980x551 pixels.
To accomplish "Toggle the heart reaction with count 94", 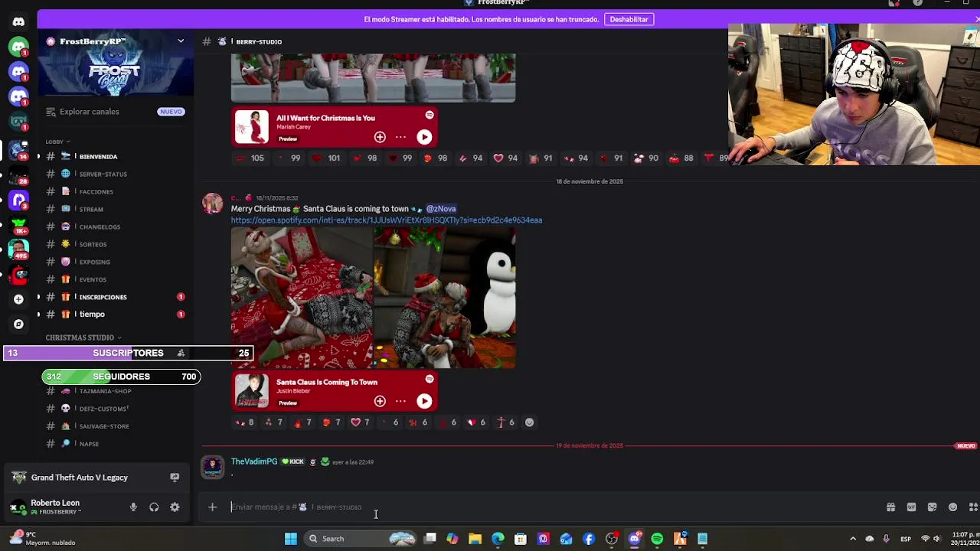I will 505,158.
